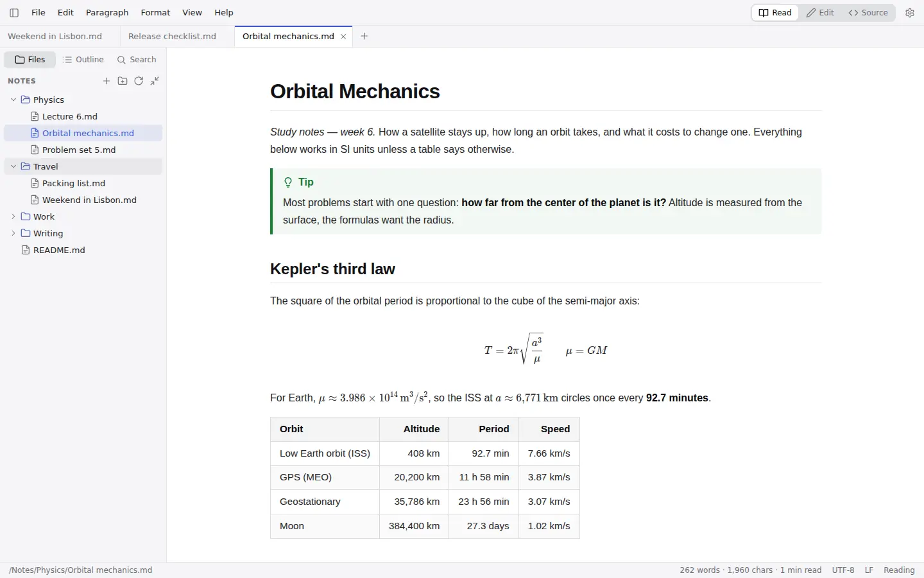This screenshot has width=924, height=578.
Task: Open the Search panel
Action: point(137,60)
